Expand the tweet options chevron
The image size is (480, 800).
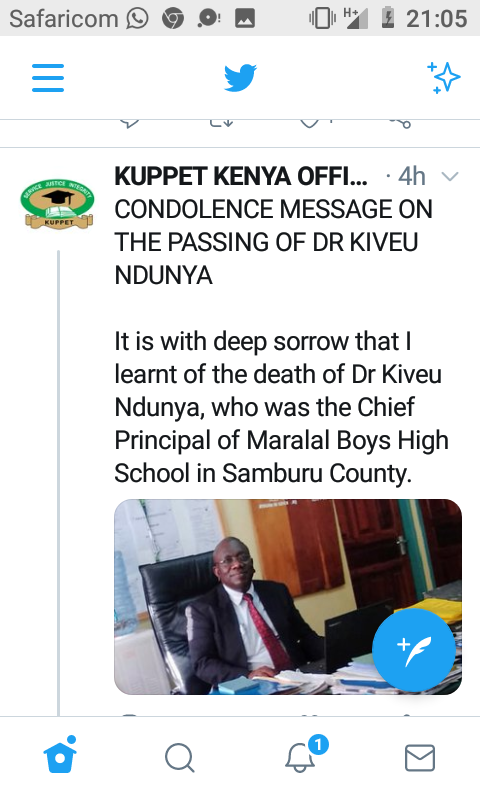(x=450, y=177)
